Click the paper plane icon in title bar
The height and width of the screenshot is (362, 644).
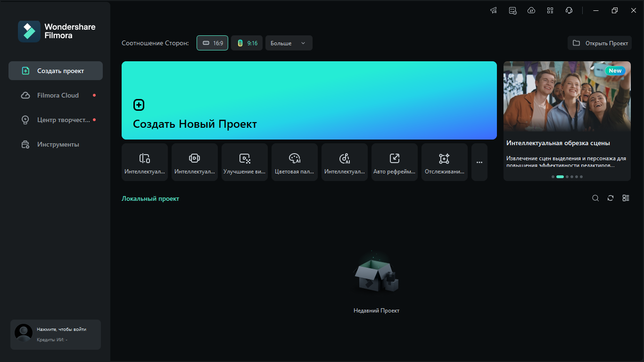(x=494, y=10)
